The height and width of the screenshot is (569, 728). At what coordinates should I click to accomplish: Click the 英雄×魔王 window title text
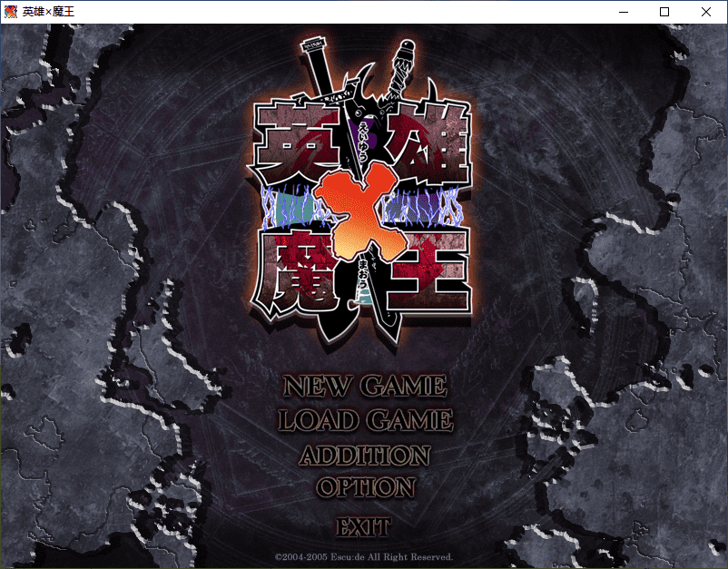click(49, 12)
